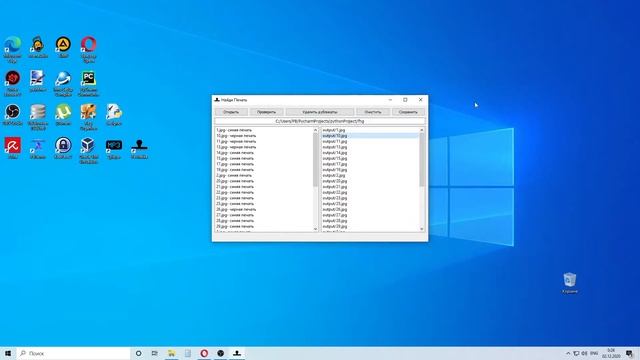This screenshot has height=360, width=640.
Task: Click the left list scrollbar thumb
Action: 316,160
